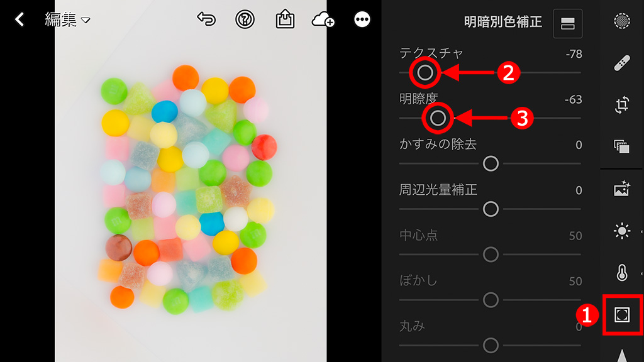Screen dimensions: 644x362
Task: Select the effects panel vignette icon
Action: (622, 315)
